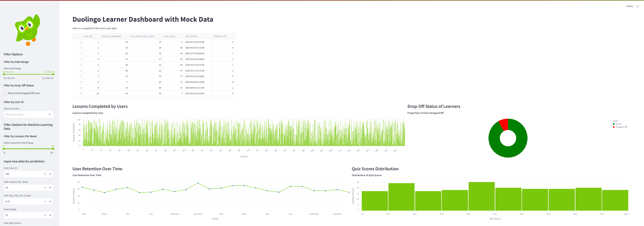Focus the Enter User_ID input field
This screenshot has height=226, width=644.
pos(23,174)
